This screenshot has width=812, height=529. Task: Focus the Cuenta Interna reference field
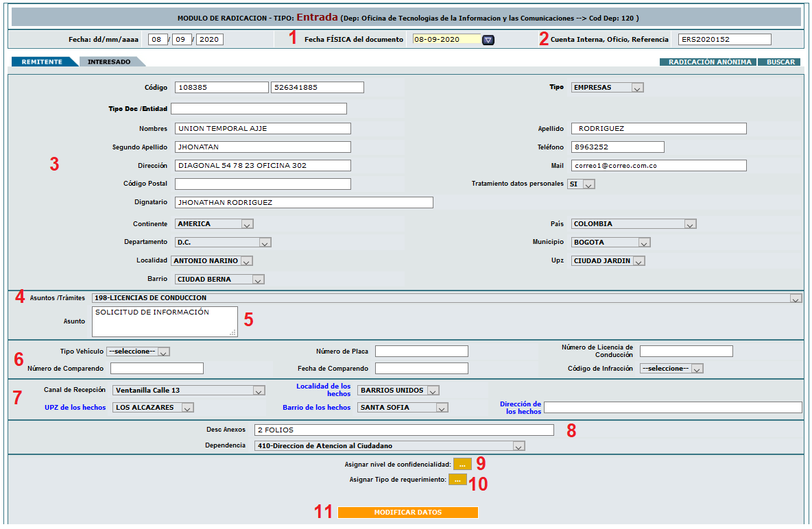pos(724,40)
